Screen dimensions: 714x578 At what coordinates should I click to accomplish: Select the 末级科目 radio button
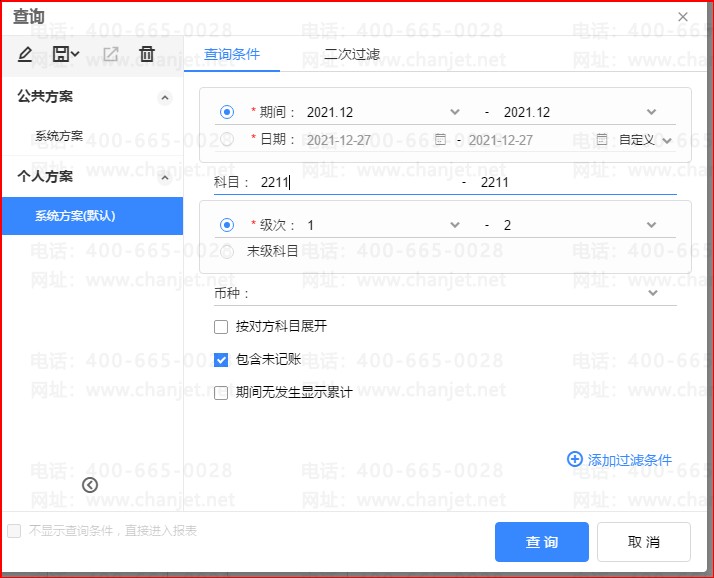coord(227,251)
